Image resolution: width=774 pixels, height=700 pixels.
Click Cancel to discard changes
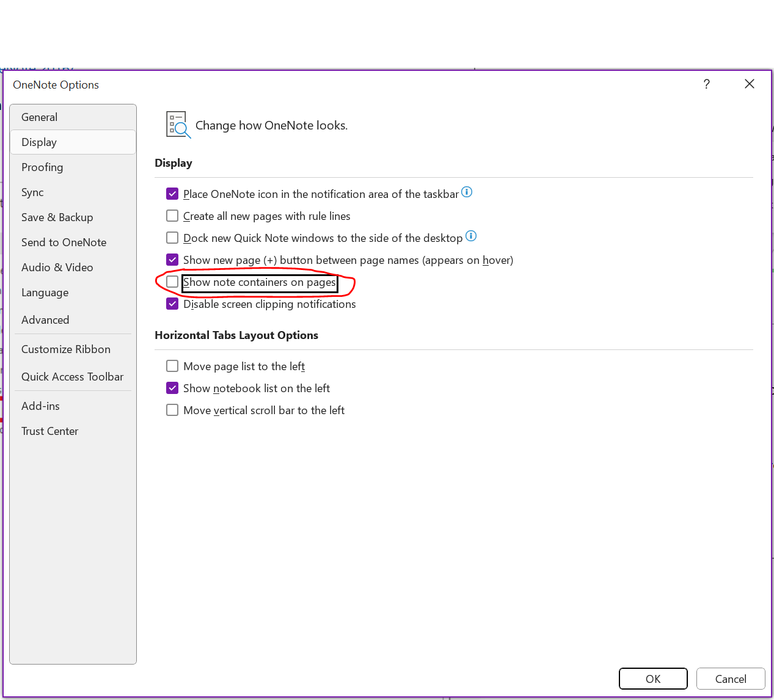point(731,679)
